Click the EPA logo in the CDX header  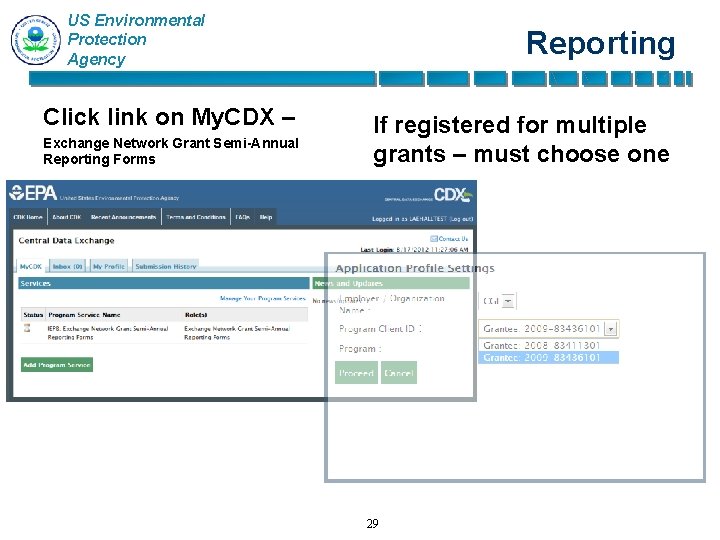[33, 193]
